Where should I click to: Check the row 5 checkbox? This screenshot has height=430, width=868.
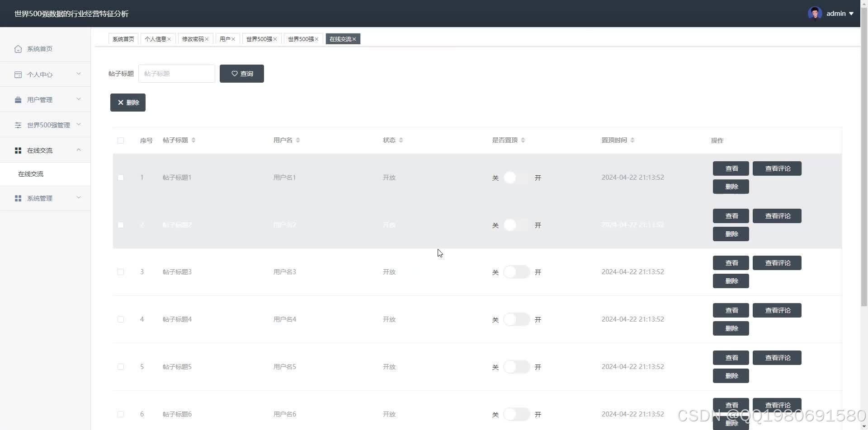(121, 367)
